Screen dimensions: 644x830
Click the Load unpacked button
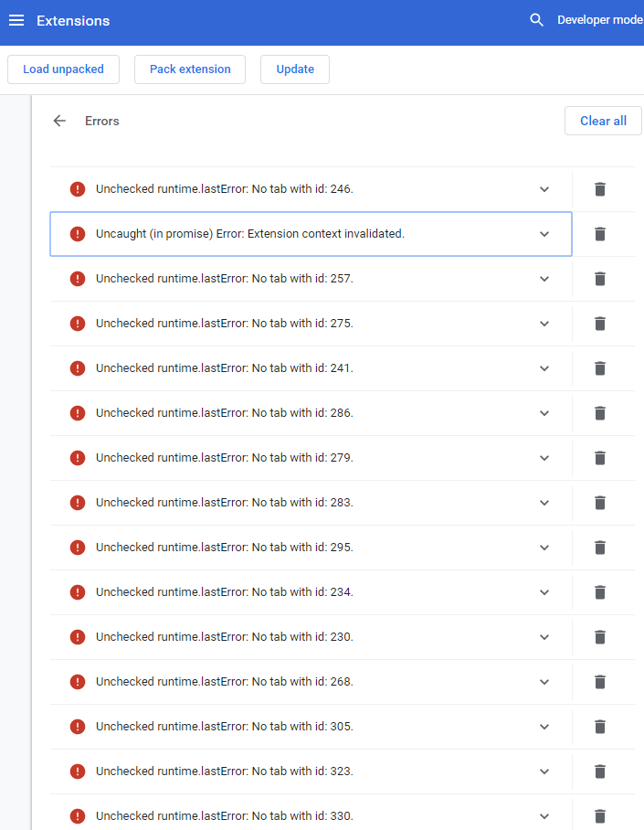(x=63, y=69)
